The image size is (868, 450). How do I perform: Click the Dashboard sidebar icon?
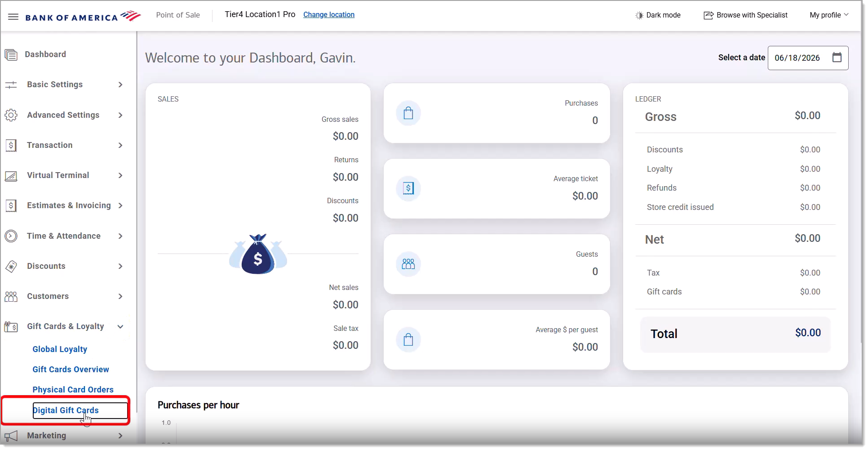click(11, 55)
